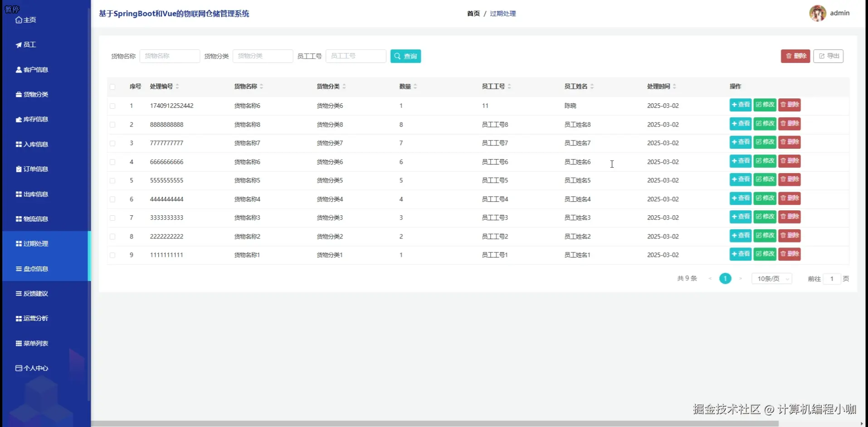Go to the previous page arrow
Image resolution: width=868 pixels, height=427 pixels.
click(710, 279)
